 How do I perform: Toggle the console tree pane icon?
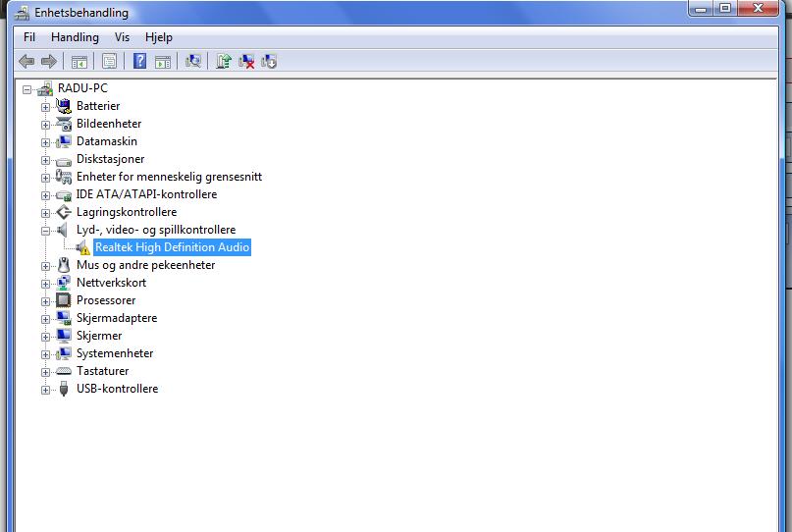pyautogui.click(x=79, y=62)
